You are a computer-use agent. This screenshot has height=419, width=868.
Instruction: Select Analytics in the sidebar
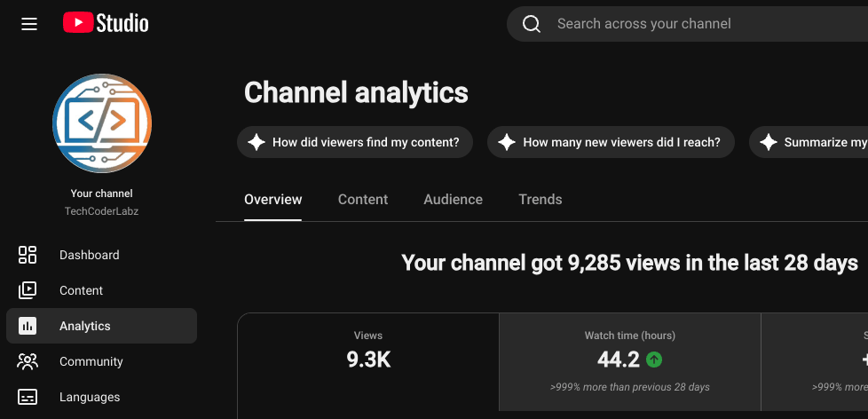pos(101,326)
